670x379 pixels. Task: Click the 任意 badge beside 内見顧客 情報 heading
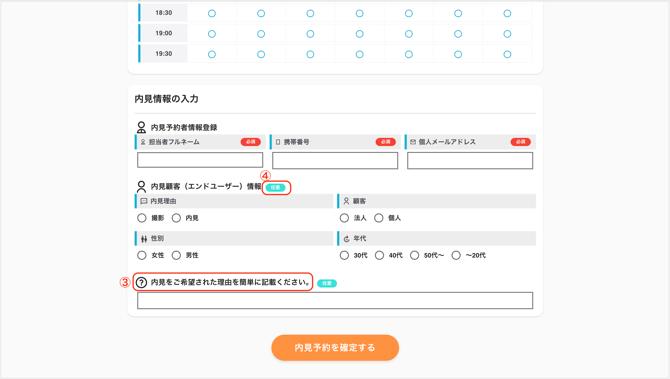pyautogui.click(x=276, y=188)
